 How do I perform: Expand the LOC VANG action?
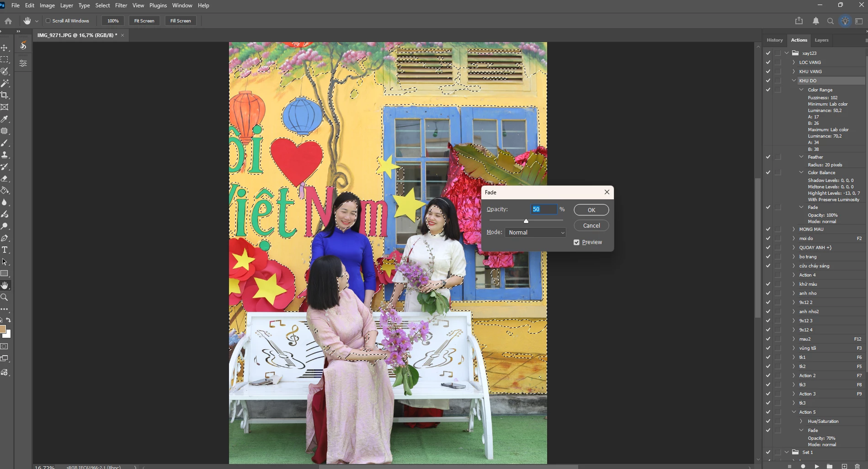click(794, 62)
